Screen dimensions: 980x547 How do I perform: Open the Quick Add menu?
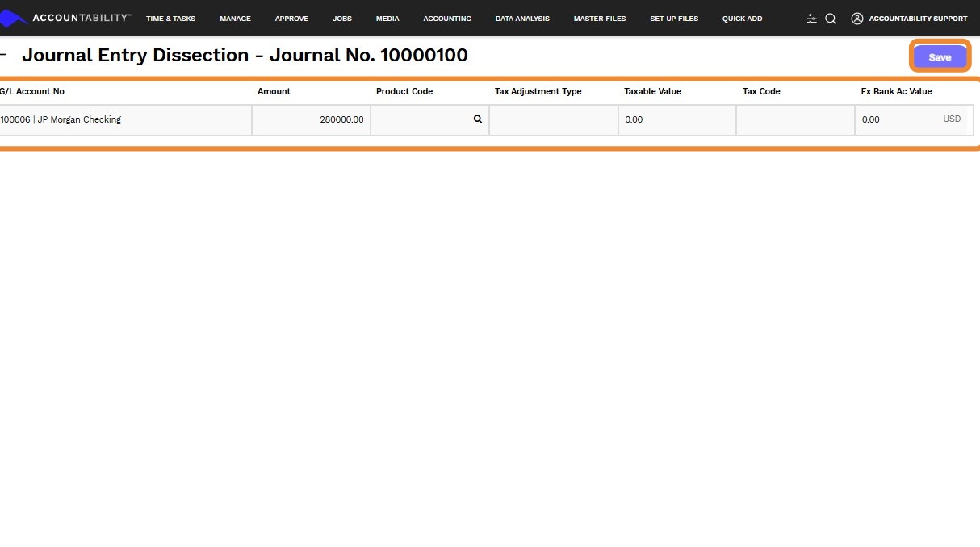pos(742,19)
